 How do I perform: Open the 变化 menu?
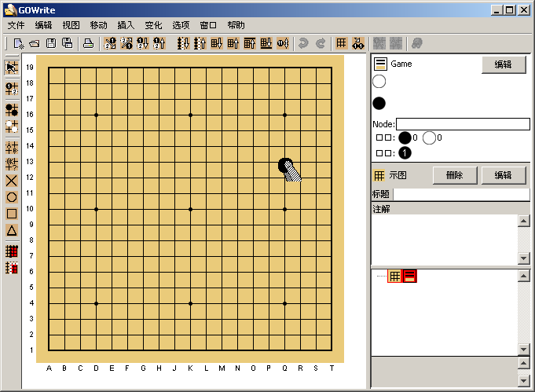tap(153, 25)
